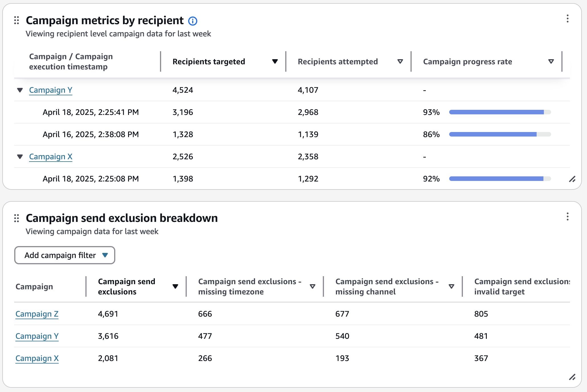Grab drag handle of Campaign metrics widget
This screenshot has height=392, width=587.
17,20
